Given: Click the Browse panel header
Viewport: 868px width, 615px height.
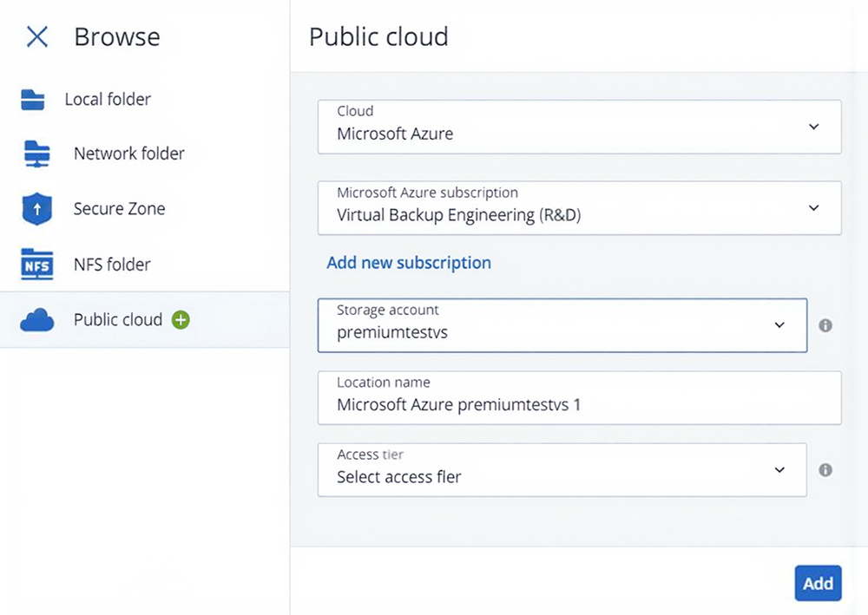Looking at the screenshot, I should pos(117,36).
